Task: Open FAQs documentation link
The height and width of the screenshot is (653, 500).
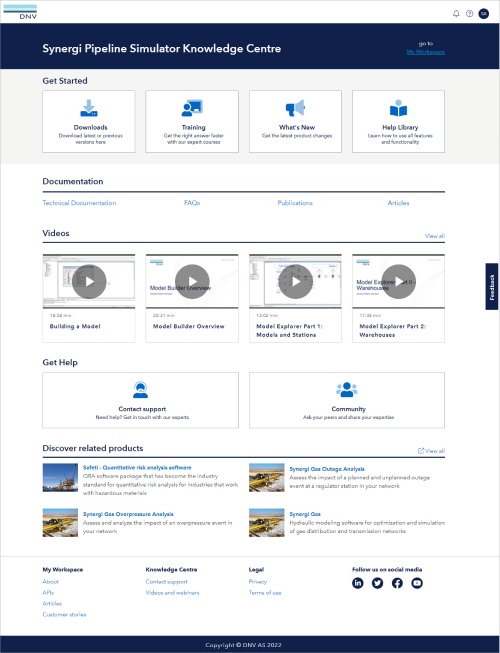Action: 192,203
